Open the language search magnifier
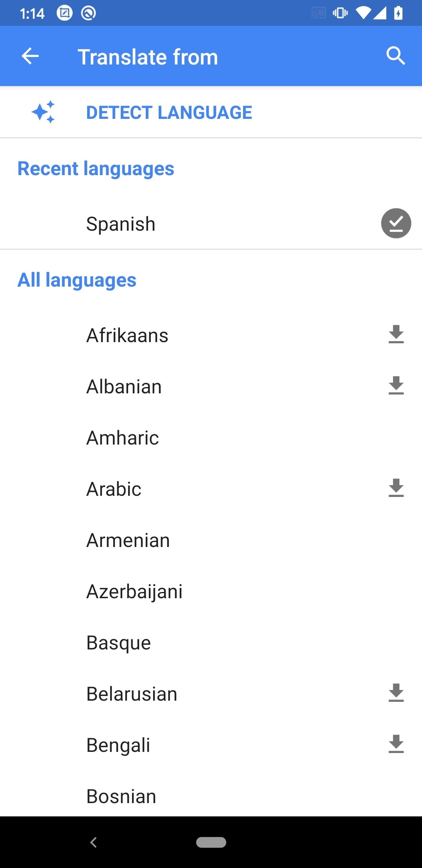422x868 pixels. click(x=395, y=56)
